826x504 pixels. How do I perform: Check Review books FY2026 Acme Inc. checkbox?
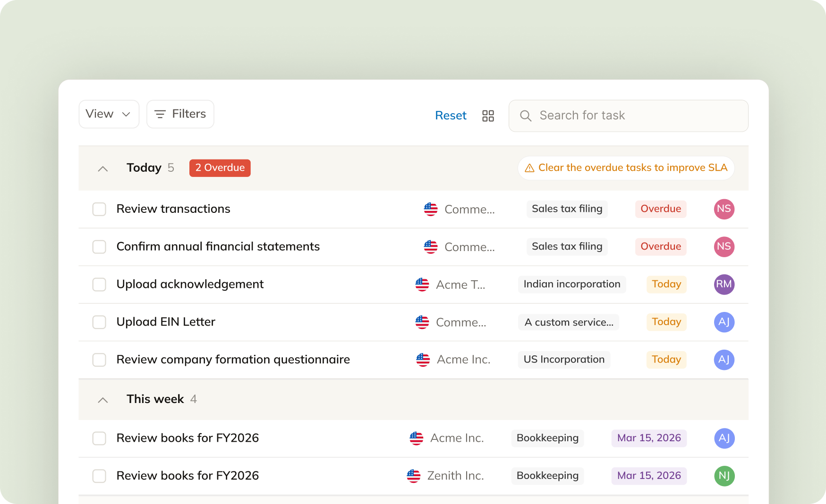[99, 438]
